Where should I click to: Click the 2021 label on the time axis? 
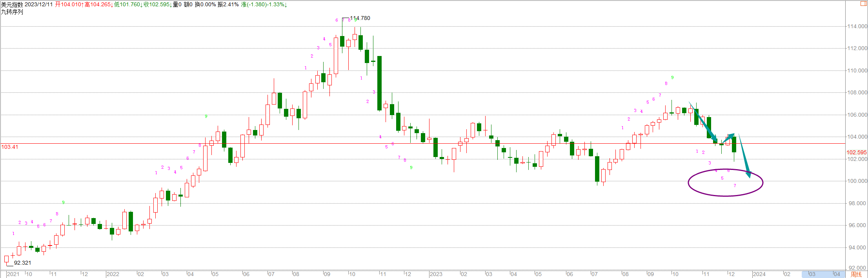(13, 274)
